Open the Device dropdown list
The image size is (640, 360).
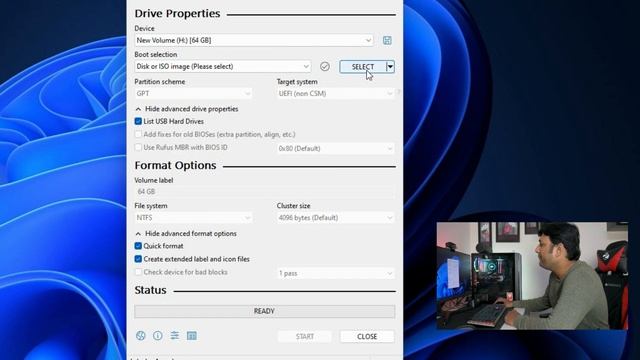(x=254, y=40)
